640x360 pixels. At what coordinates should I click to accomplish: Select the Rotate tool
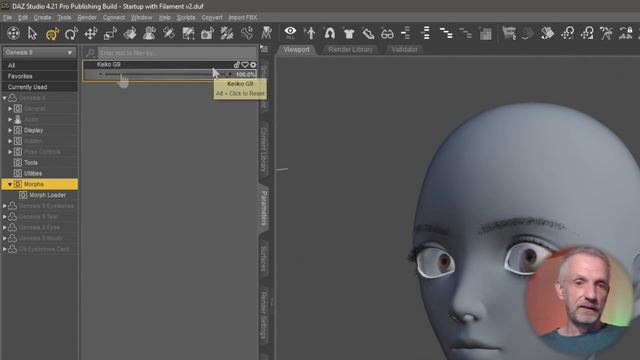pos(71,33)
